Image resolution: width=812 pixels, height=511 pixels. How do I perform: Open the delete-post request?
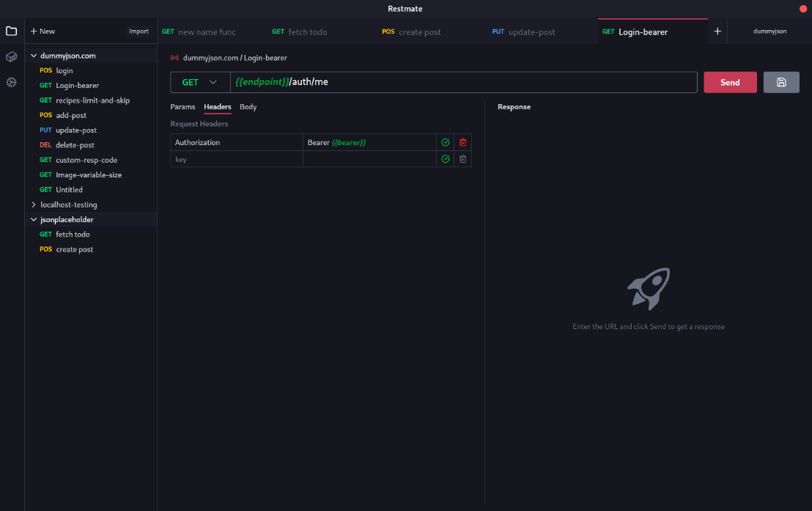(x=91, y=145)
